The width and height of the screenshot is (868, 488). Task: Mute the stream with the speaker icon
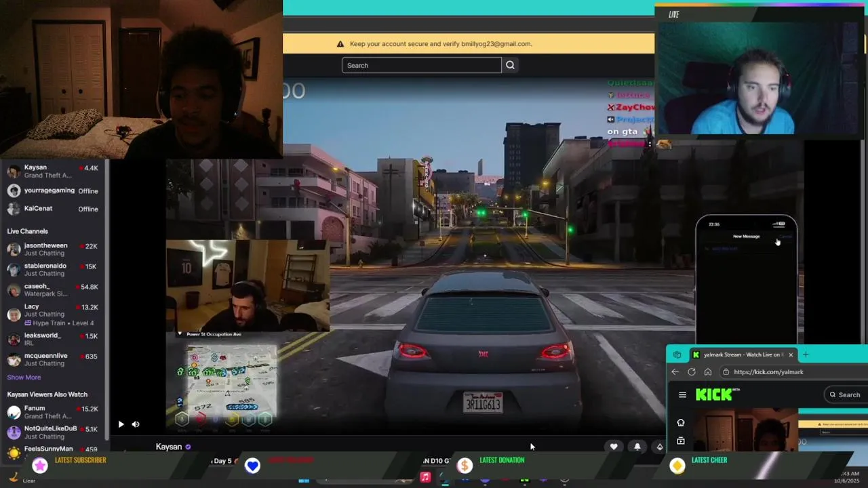[136, 424]
